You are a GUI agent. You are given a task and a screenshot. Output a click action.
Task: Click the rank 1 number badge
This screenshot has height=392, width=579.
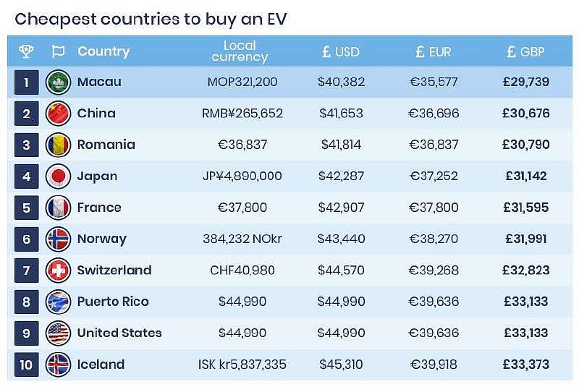coord(26,82)
